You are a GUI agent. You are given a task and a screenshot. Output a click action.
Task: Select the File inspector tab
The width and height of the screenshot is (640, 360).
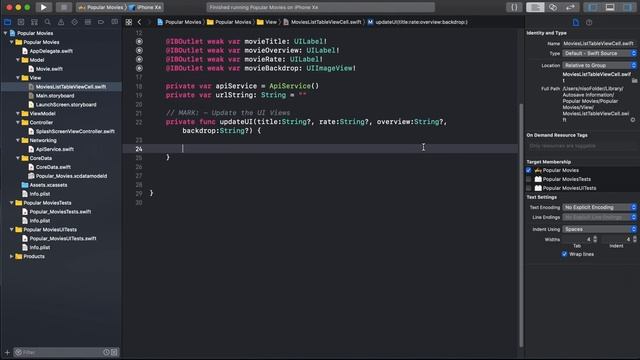click(576, 22)
